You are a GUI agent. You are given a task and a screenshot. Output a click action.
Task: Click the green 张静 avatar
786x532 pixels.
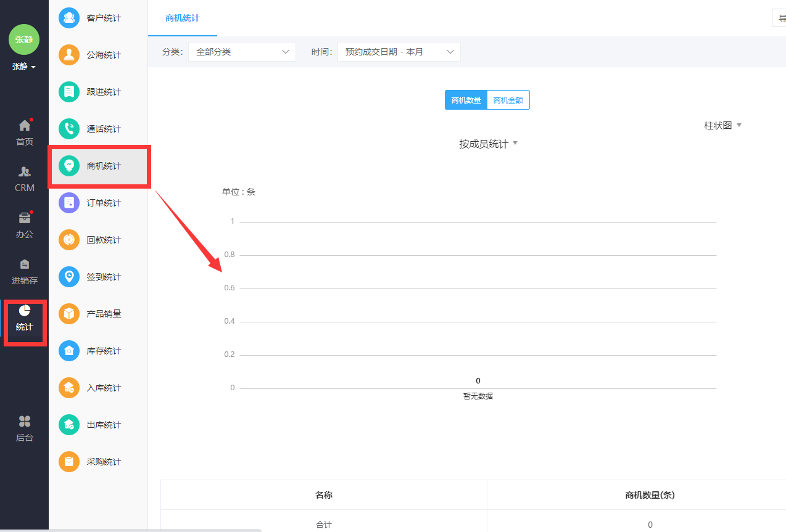pyautogui.click(x=24, y=39)
